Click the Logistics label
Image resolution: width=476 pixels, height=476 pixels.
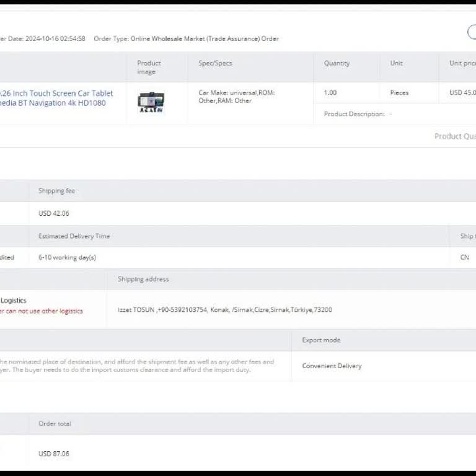pos(14,300)
